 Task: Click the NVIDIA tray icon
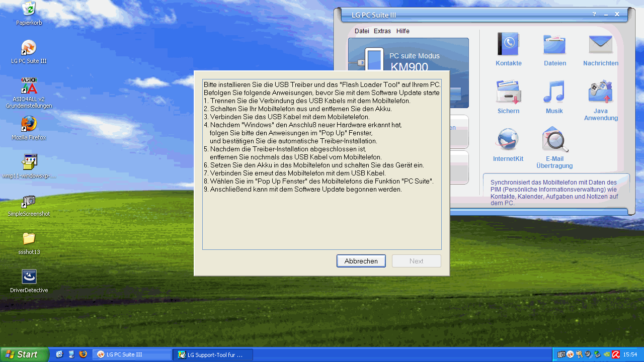point(606,354)
